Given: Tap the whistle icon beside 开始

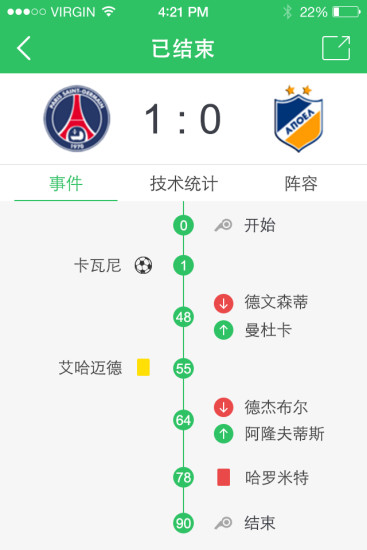Looking at the screenshot, I should (223, 225).
